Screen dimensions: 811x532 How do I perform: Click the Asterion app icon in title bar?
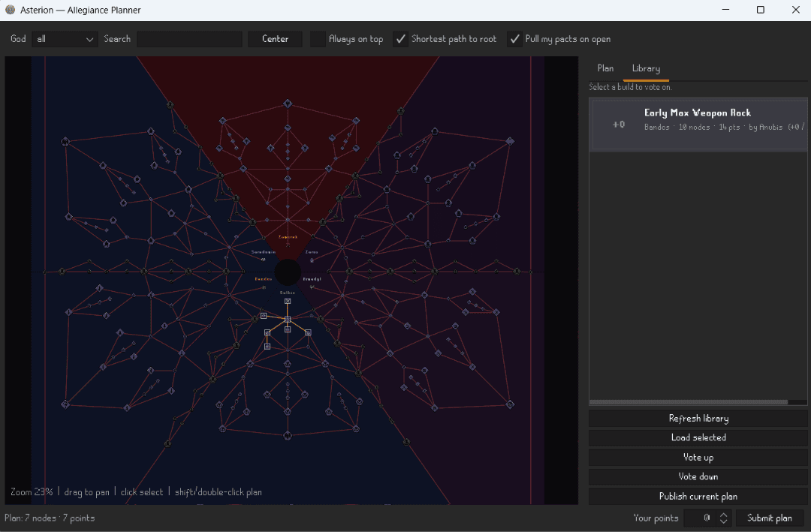(x=10, y=10)
